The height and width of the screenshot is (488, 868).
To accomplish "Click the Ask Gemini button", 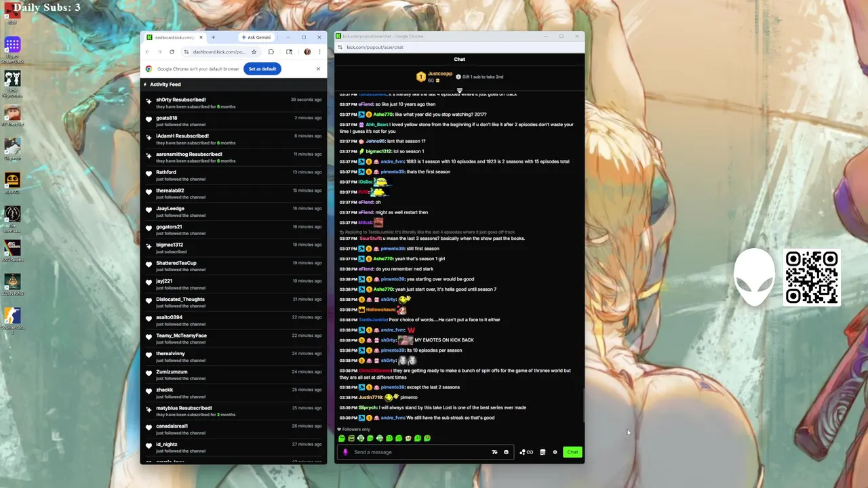I will pos(256,37).
